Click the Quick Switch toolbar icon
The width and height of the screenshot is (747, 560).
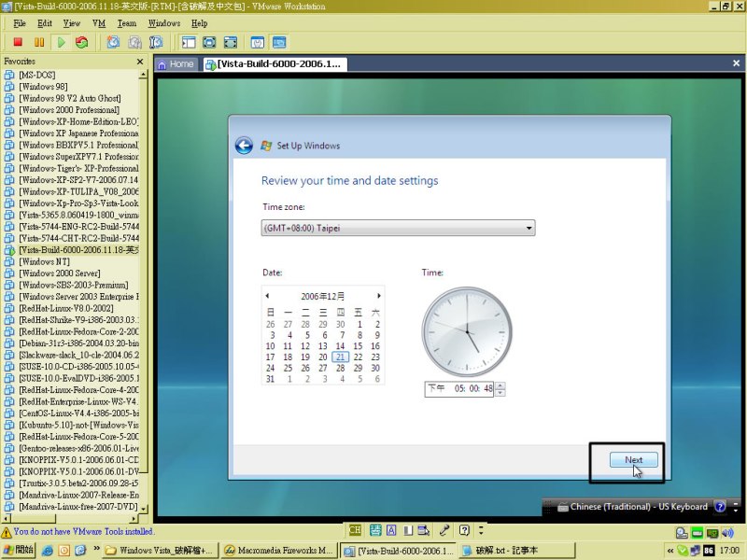click(x=231, y=42)
